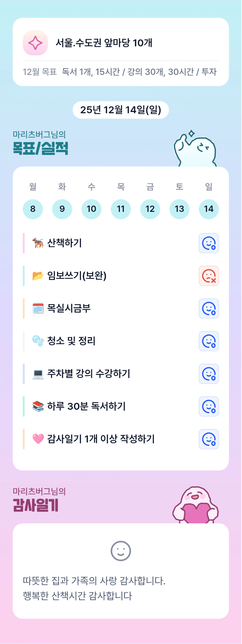Viewport: 242px width, 644px height.
Task: Click the folder icon for 임보쓰기(보완)
Action: pyautogui.click(x=38, y=276)
